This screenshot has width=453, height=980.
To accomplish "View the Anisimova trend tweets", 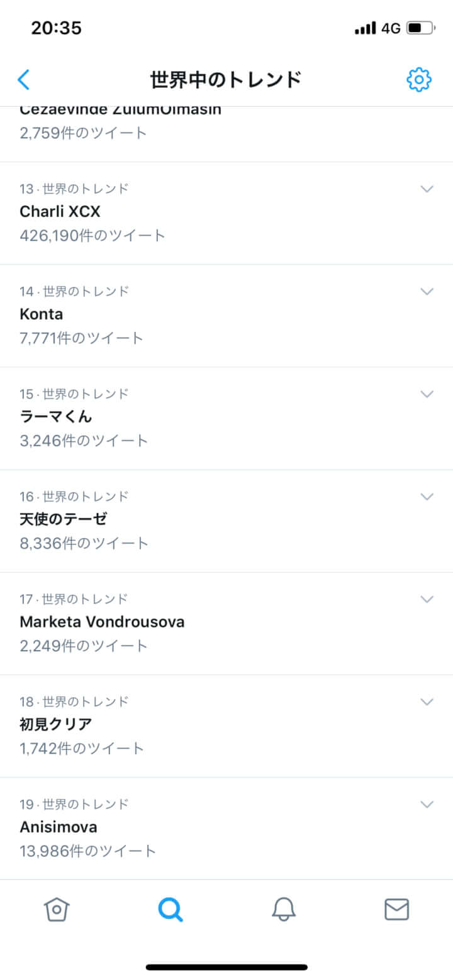I will [59, 827].
